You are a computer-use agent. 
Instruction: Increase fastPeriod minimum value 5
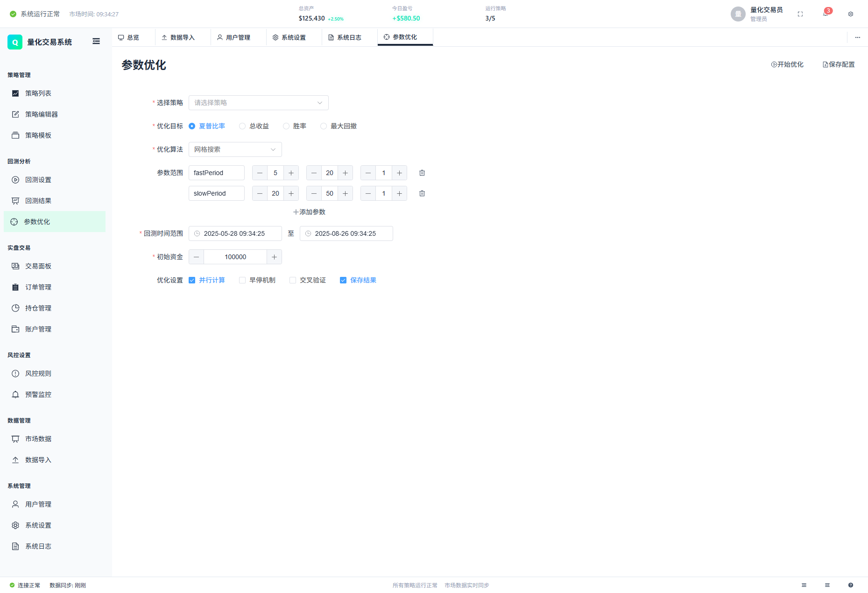coord(291,173)
